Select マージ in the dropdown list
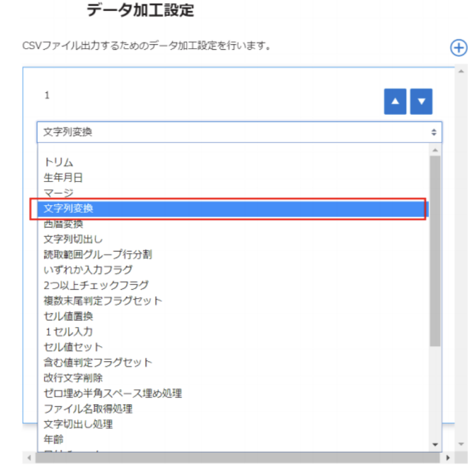Image resolution: width=476 pixels, height=468 pixels. point(59,193)
